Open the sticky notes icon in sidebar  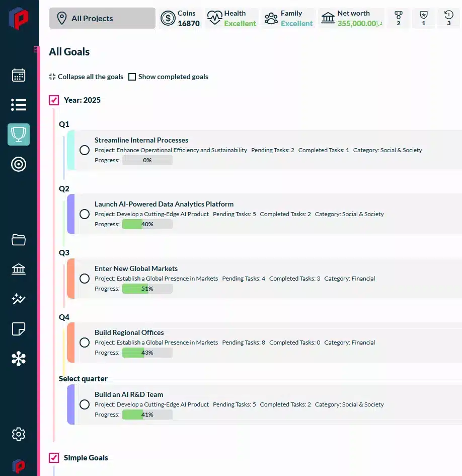pyautogui.click(x=19, y=329)
